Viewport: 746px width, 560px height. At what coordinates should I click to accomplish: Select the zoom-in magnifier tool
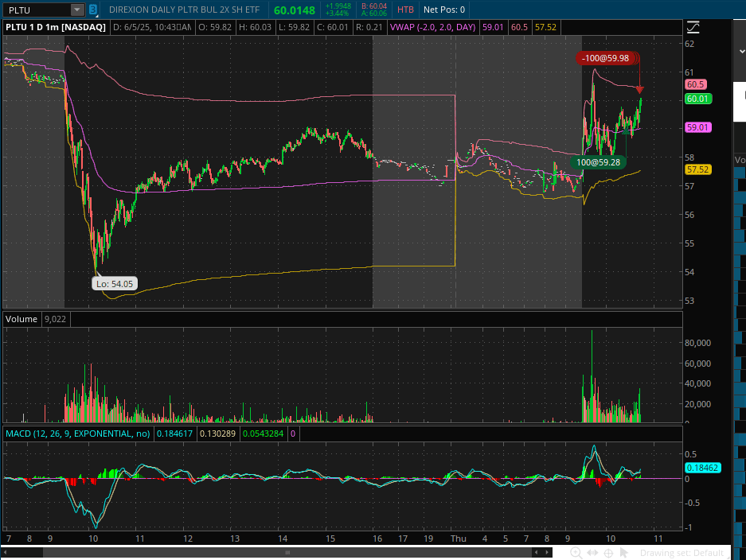(x=576, y=553)
